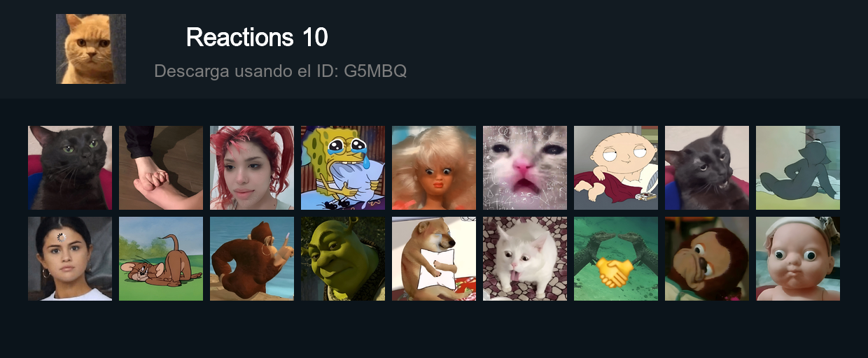Click the download ID G5MBQ text
868x358 pixels.
[x=280, y=71]
